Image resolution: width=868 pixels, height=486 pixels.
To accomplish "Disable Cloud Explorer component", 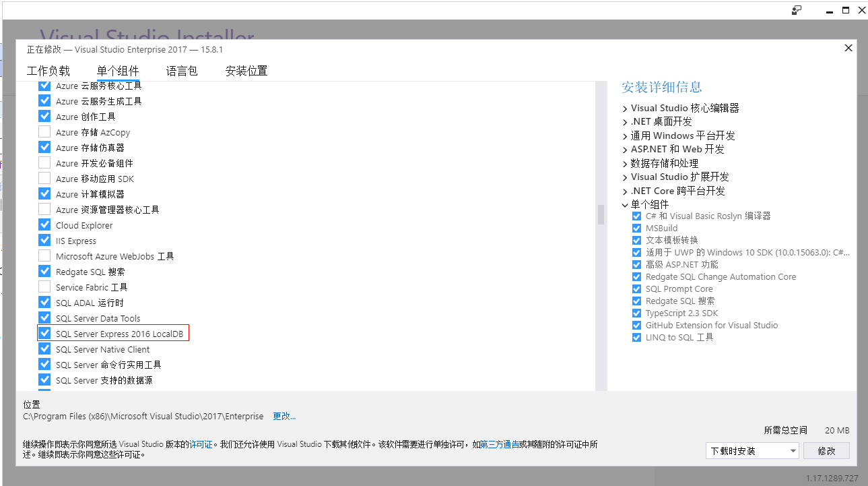I will click(44, 224).
